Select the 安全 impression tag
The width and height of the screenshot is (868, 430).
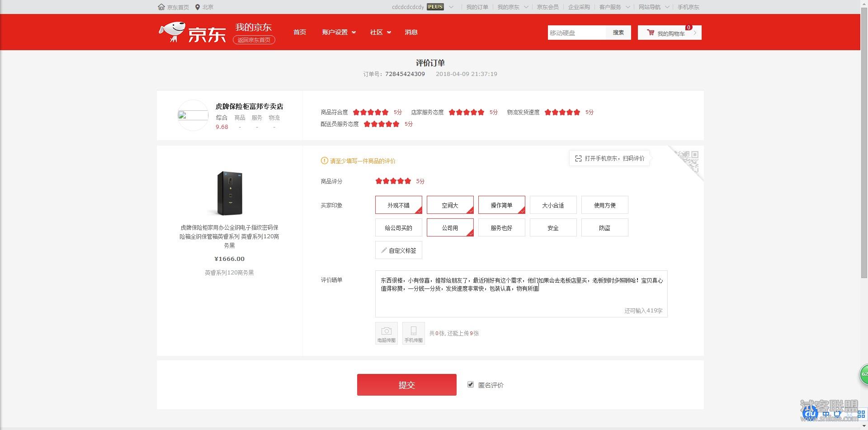pyautogui.click(x=553, y=227)
